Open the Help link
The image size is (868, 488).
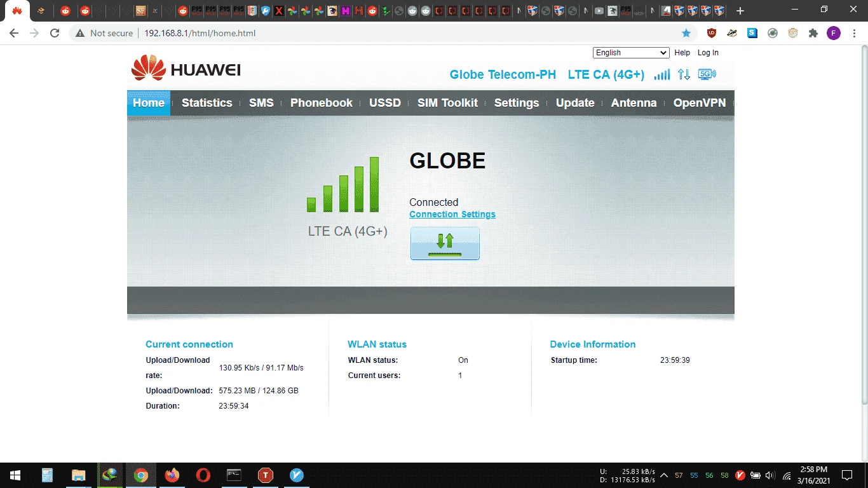[682, 53]
